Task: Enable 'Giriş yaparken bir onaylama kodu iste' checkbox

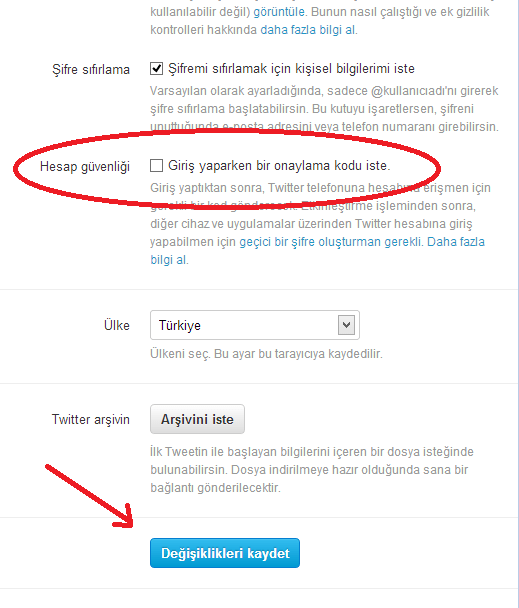Action: (x=156, y=166)
